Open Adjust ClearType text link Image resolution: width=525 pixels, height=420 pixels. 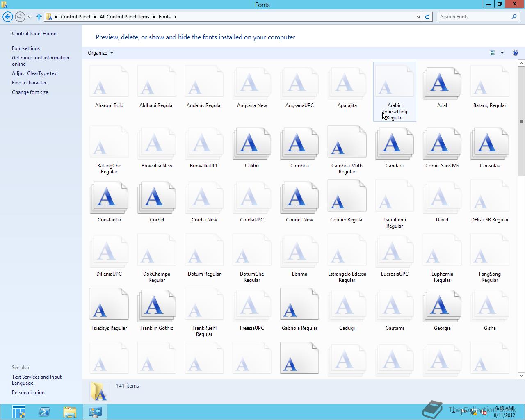tap(35, 73)
